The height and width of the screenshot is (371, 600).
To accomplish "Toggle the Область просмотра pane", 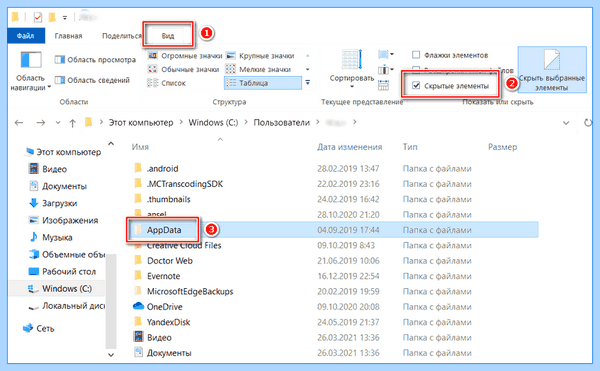I will (x=95, y=60).
